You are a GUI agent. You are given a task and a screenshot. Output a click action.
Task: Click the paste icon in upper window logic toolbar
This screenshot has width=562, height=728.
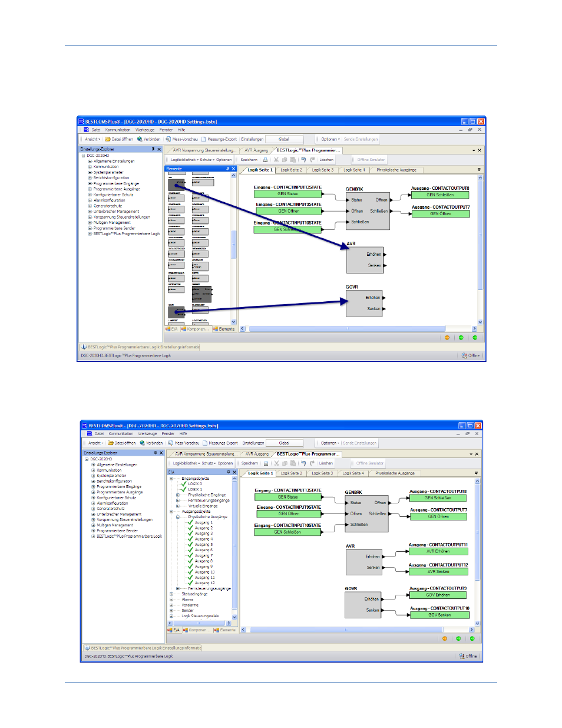click(293, 160)
